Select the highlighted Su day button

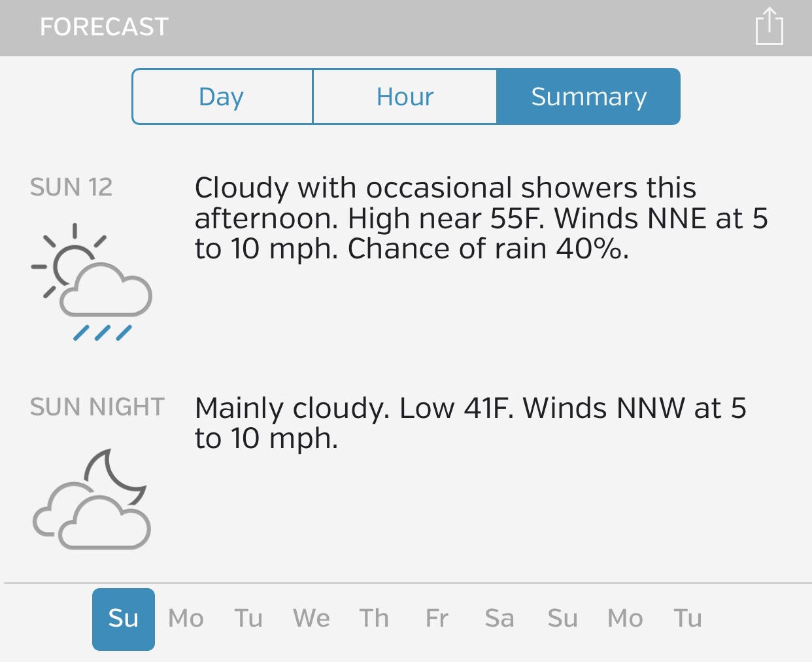pyautogui.click(x=124, y=619)
